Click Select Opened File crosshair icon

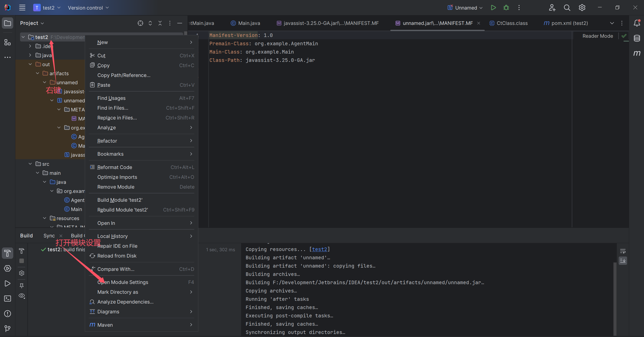tap(140, 23)
